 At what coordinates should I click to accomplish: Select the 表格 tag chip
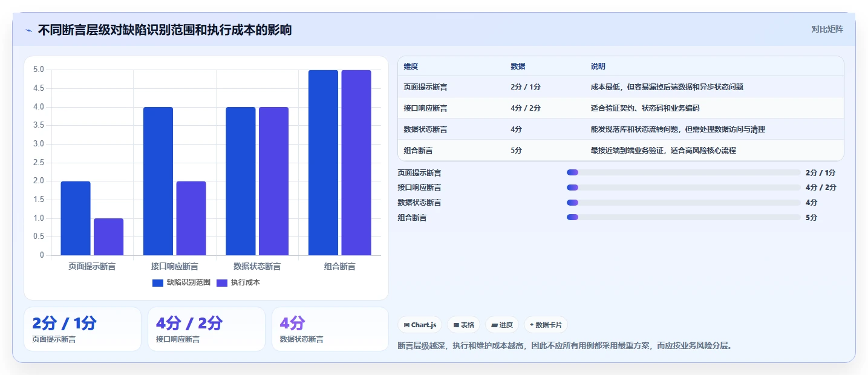463,325
